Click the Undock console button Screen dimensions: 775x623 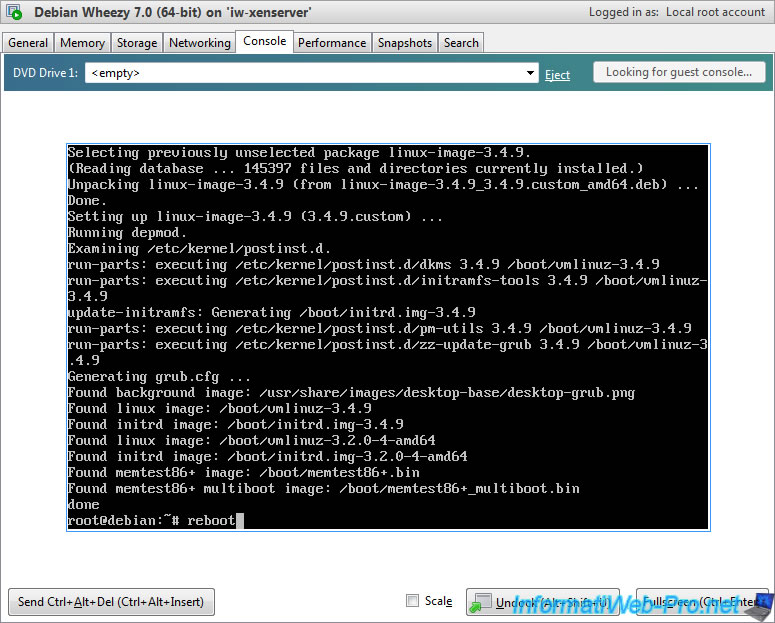[x=543, y=602]
